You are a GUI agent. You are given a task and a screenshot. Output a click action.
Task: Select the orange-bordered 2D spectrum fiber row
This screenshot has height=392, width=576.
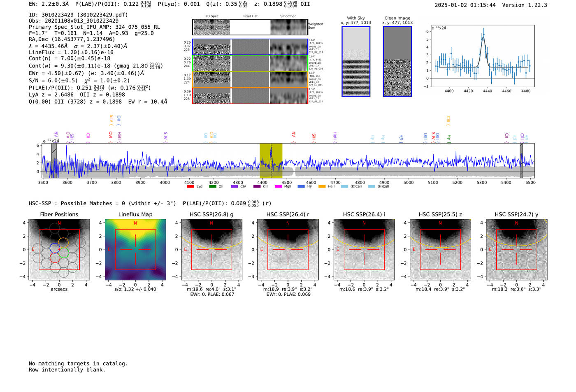click(250, 79)
